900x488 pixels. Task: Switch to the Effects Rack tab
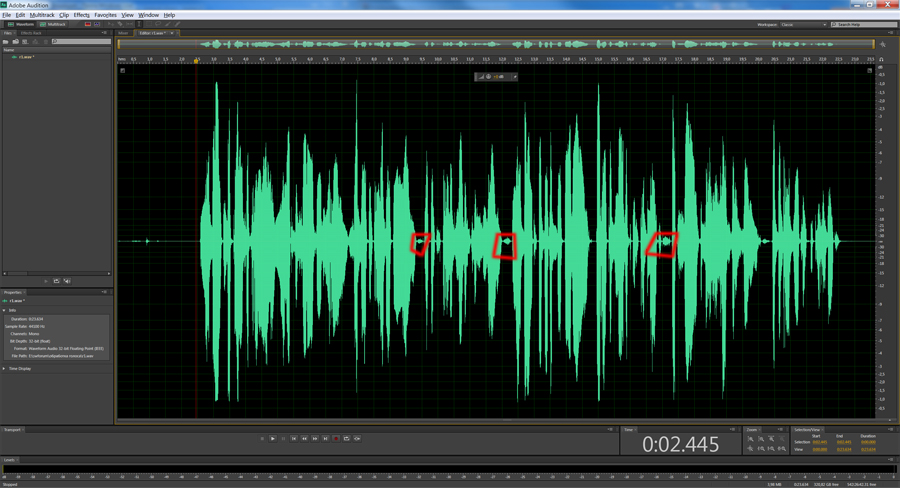click(x=31, y=33)
